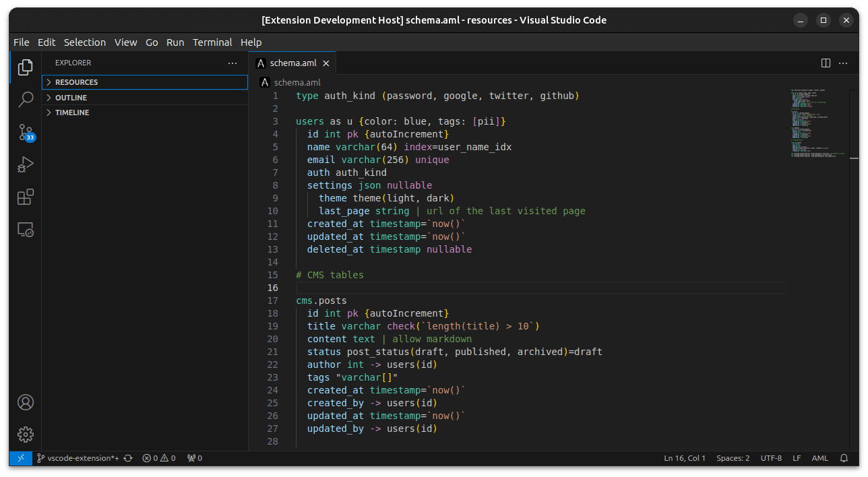This screenshot has width=868, height=477.
Task: Click the EXPLORER panel title
Action: pos(73,63)
